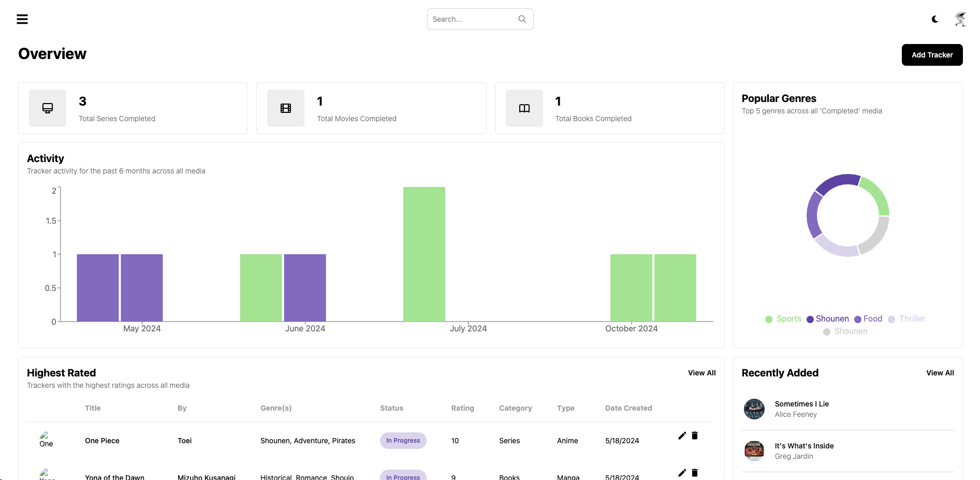Open the It's What's Inside entry title
This screenshot has width=980, height=480.
point(804,446)
